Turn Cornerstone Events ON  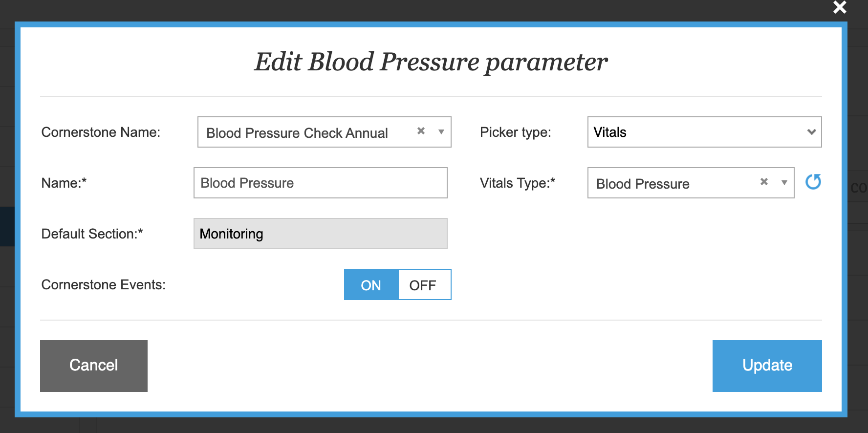click(x=371, y=285)
